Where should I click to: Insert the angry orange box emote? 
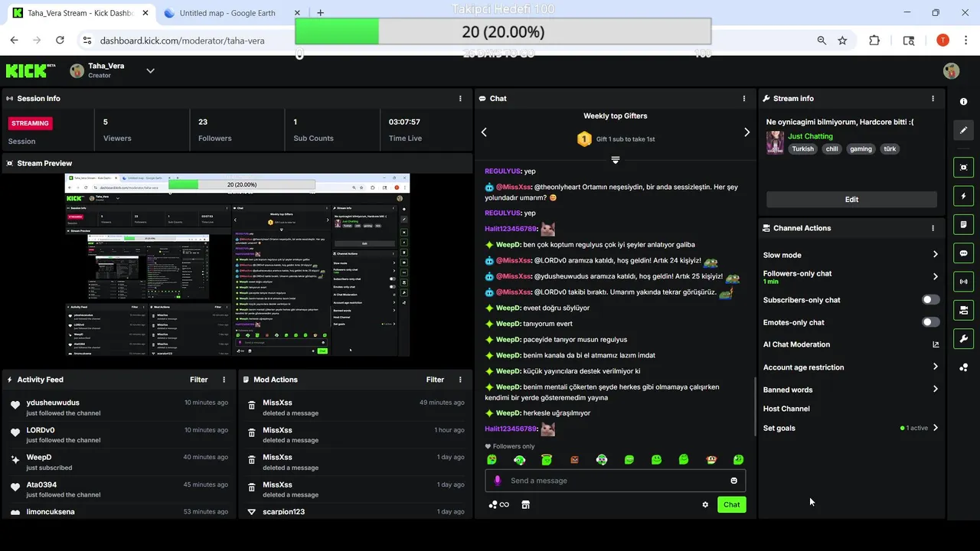(x=574, y=460)
